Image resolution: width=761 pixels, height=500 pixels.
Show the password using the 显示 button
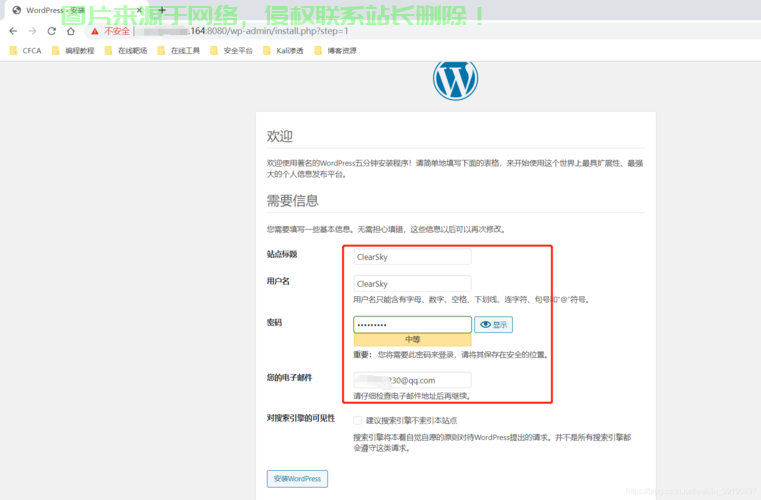point(493,325)
